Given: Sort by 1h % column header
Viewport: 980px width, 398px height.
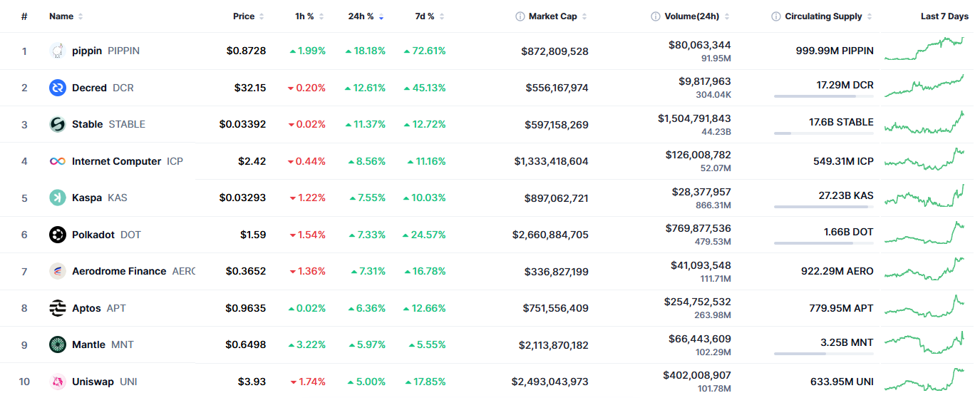Looking at the screenshot, I should tap(304, 16).
